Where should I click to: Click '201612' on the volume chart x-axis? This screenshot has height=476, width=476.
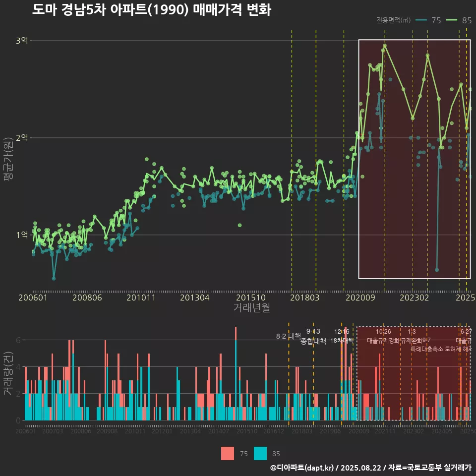[274, 431]
